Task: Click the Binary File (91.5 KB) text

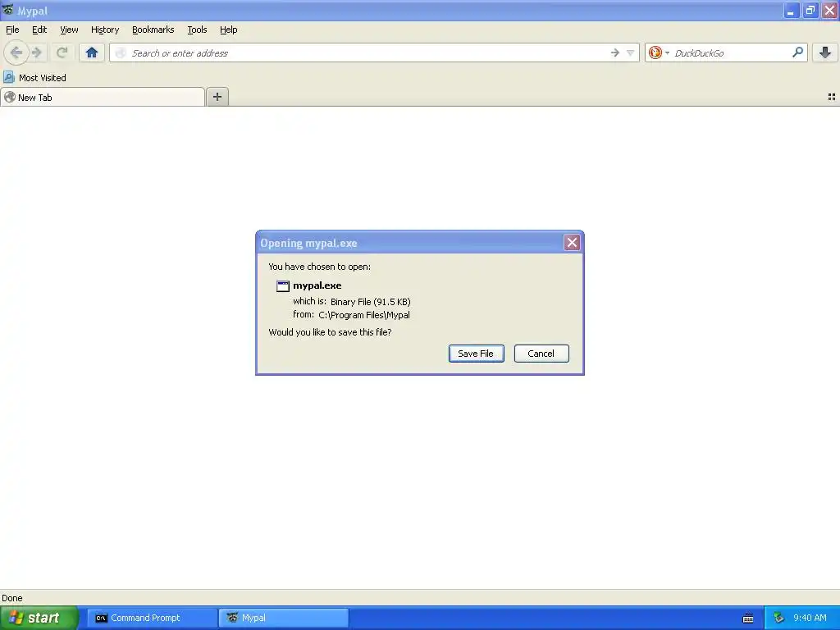Action: (370, 302)
